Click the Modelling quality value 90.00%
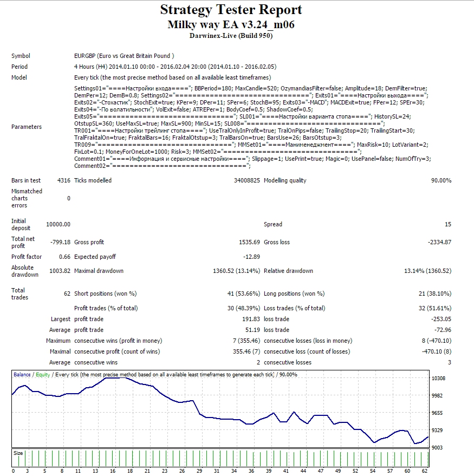The width and height of the screenshot is (474, 476). [441, 180]
